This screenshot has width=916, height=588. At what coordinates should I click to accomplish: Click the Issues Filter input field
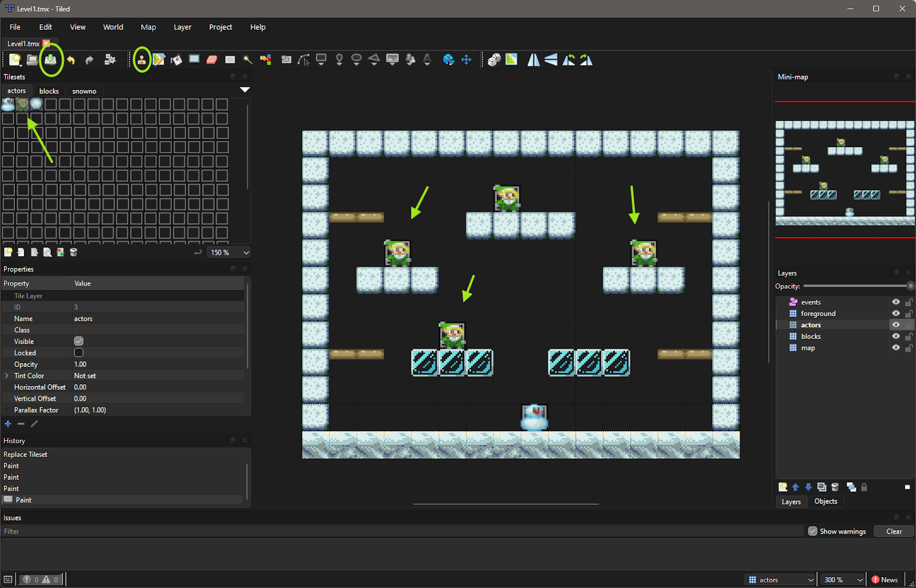(402, 531)
